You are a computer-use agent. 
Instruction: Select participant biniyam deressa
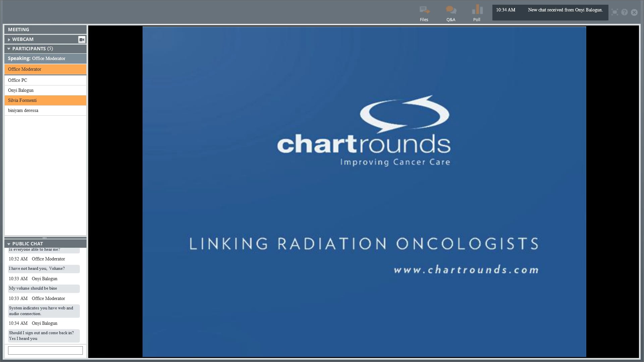pos(23,110)
